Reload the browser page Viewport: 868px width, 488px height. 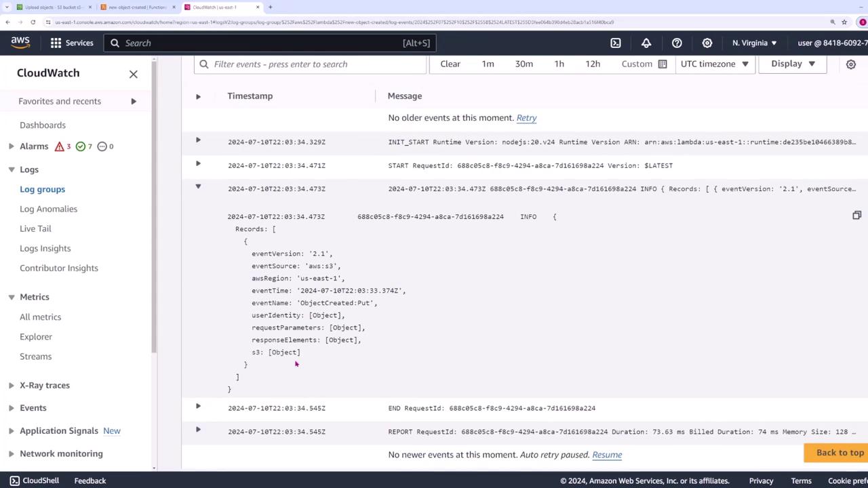tap(33, 22)
